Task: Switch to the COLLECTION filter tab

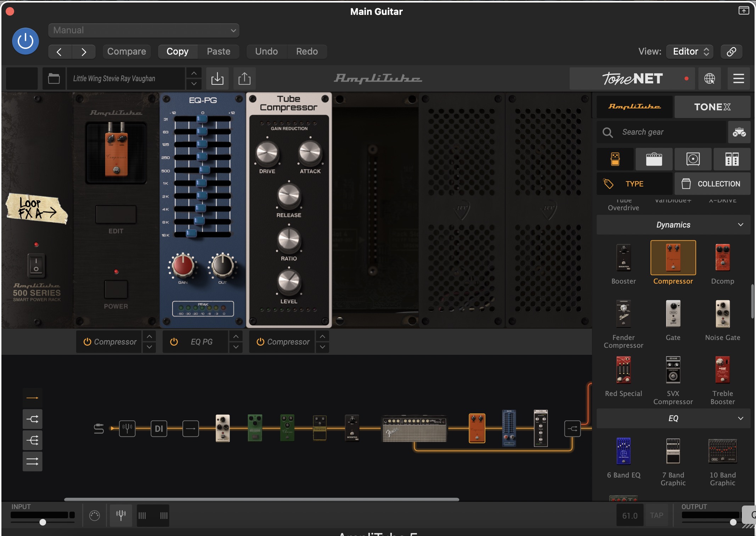Action: 712,184
